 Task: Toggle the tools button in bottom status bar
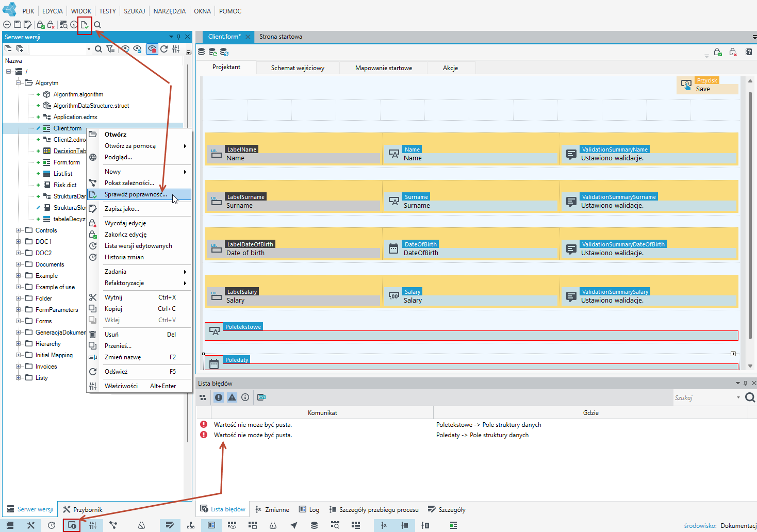31,525
